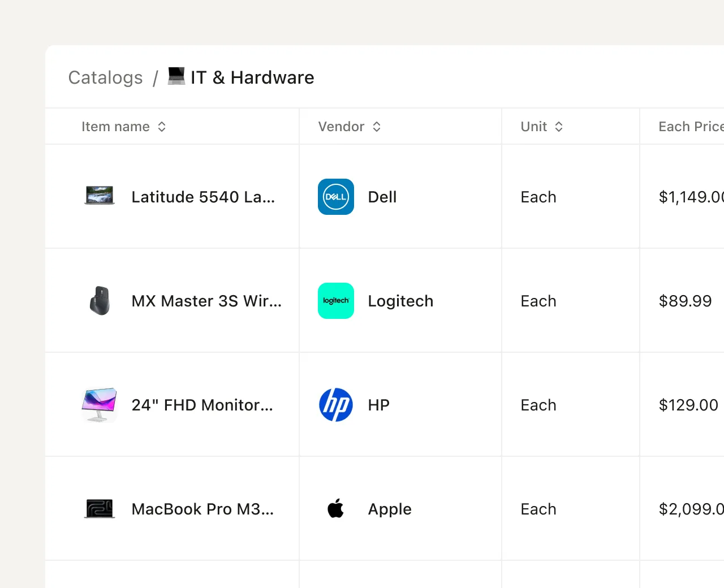Select the Dell vendor name
Viewport: 724px width, 588px height.
[x=382, y=197]
